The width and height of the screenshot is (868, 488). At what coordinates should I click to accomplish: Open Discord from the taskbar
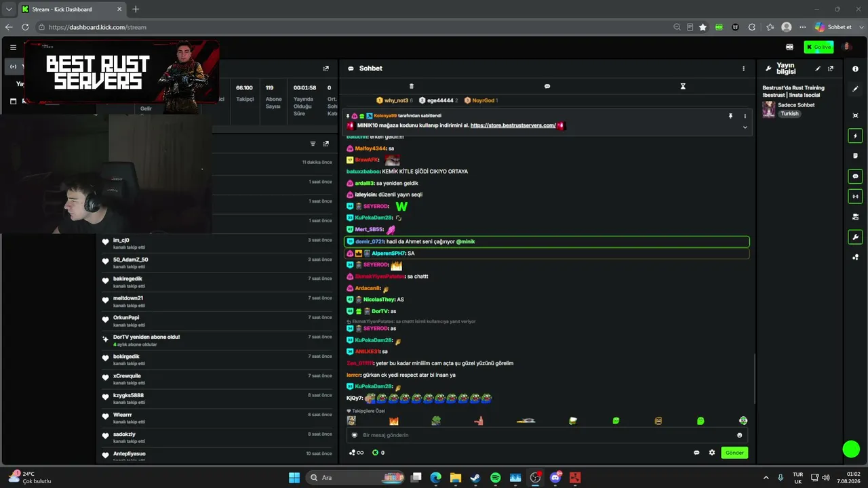555,478
